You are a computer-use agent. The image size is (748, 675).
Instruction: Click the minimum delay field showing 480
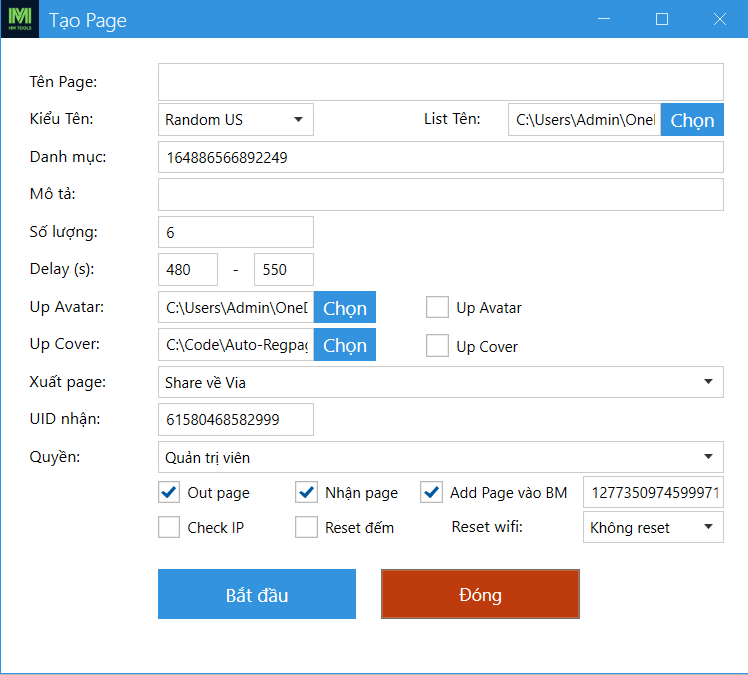coord(188,270)
